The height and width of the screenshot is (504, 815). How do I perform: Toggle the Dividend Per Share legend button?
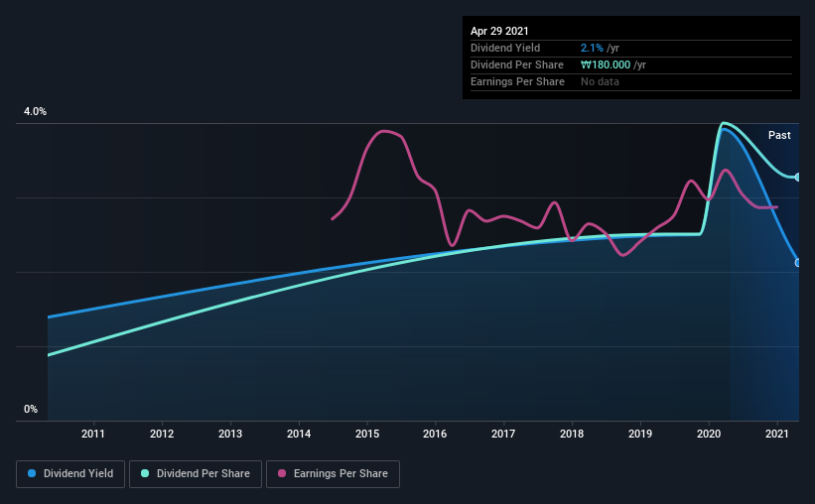196,474
